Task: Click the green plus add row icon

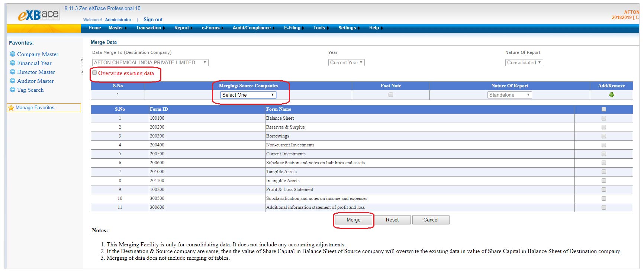Action: [x=611, y=95]
